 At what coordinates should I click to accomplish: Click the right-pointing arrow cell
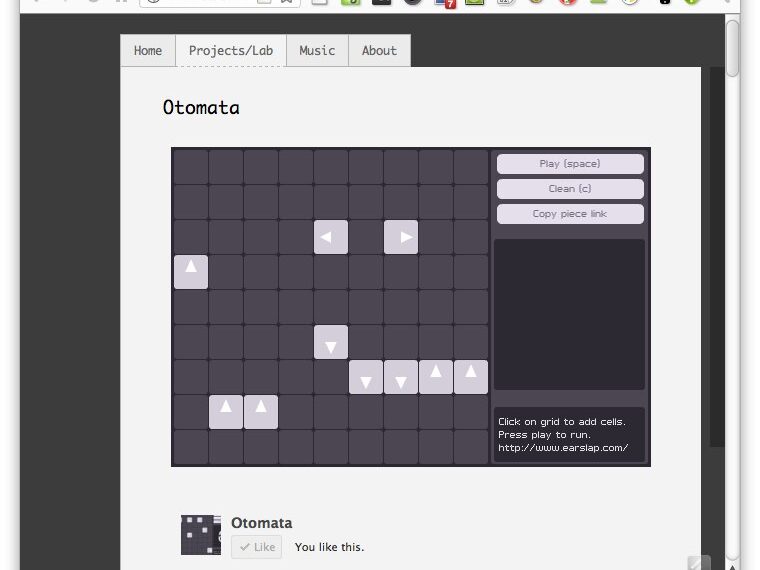tap(401, 237)
